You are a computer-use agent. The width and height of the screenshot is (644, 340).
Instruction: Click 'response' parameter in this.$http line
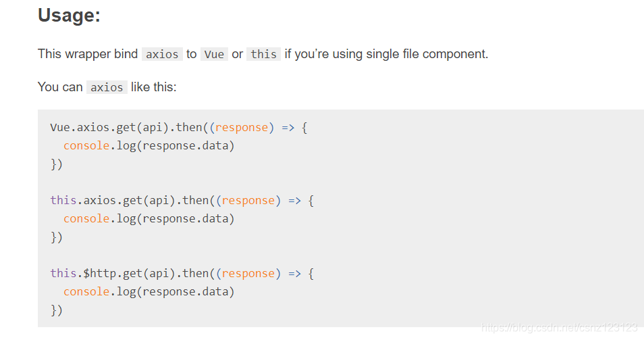pyautogui.click(x=248, y=273)
